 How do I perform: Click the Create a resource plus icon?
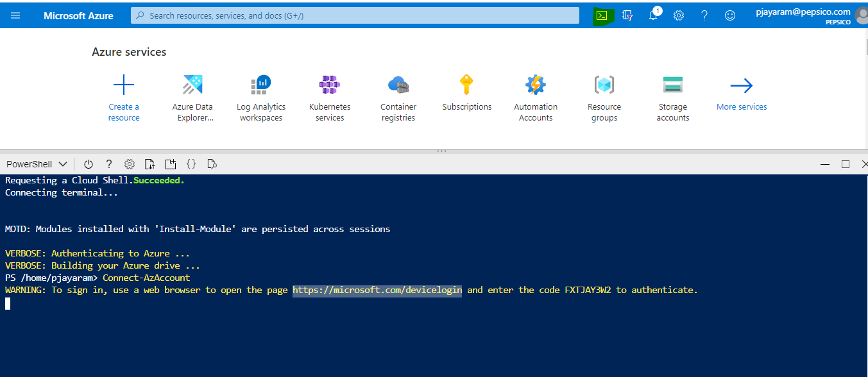point(124,85)
